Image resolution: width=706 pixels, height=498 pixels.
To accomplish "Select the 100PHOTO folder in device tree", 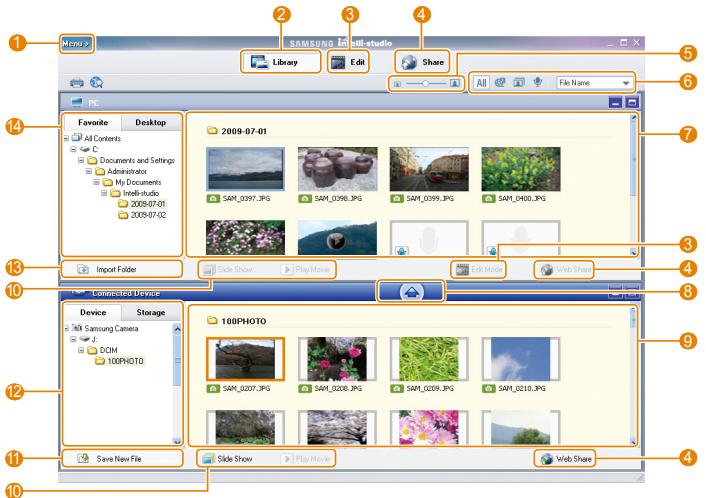I will (120, 361).
